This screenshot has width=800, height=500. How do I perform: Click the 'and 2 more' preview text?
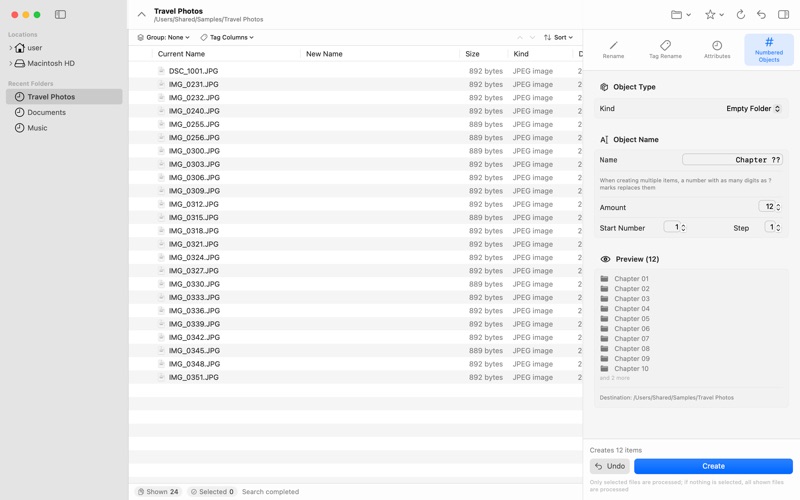[615, 378]
